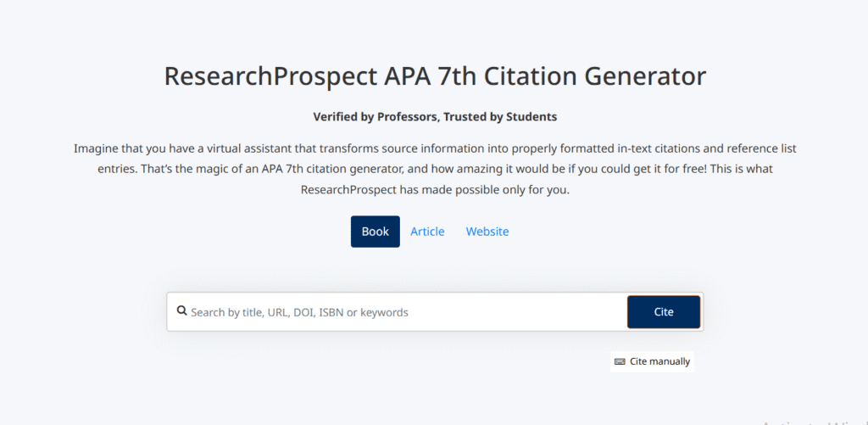Click the main Citation Generator page heading
This screenshot has width=868, height=425.
tap(434, 76)
